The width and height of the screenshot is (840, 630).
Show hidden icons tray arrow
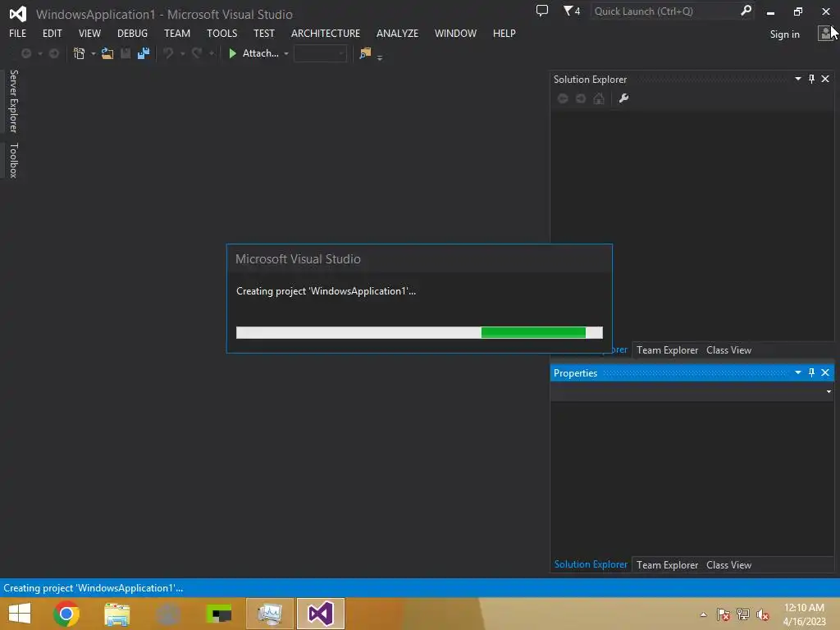point(703,614)
